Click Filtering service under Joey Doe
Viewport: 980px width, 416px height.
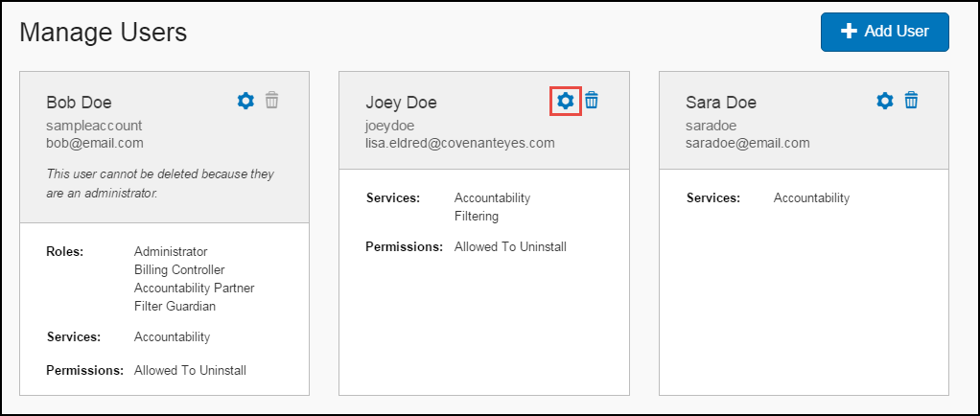[x=477, y=216]
